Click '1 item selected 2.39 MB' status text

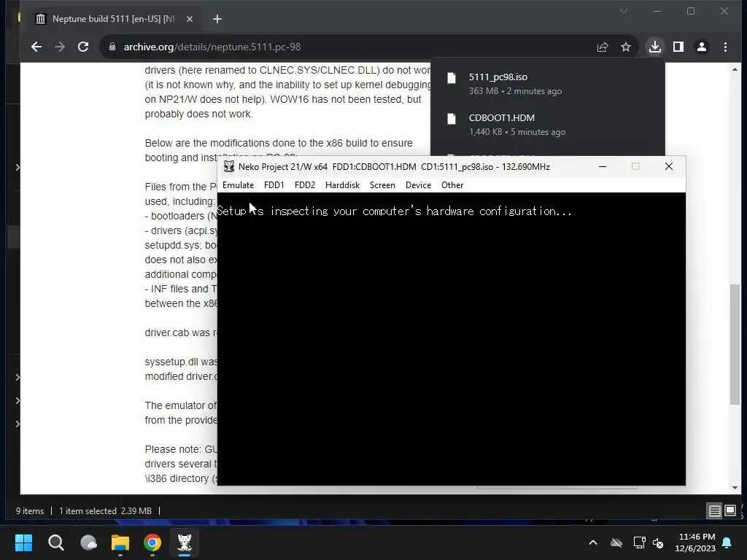click(105, 511)
